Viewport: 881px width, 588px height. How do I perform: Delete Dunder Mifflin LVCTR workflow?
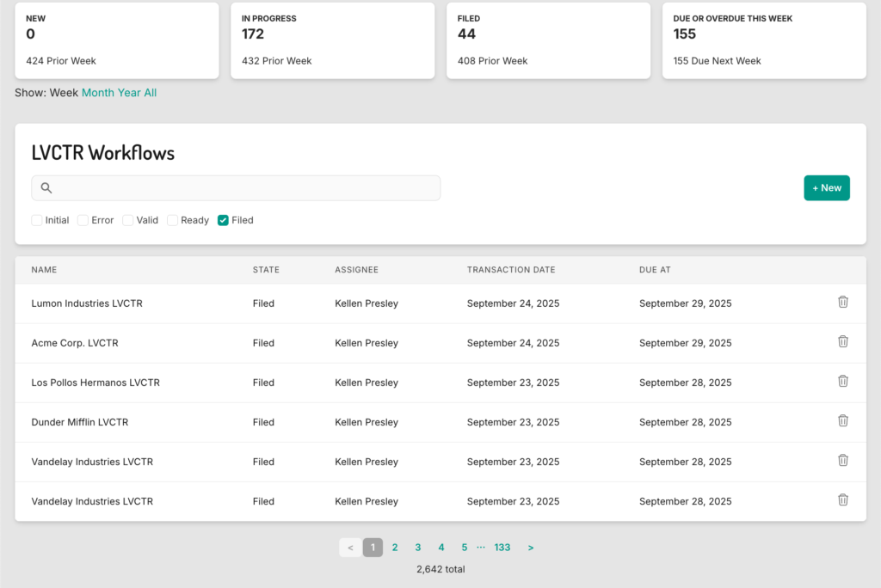click(842, 420)
